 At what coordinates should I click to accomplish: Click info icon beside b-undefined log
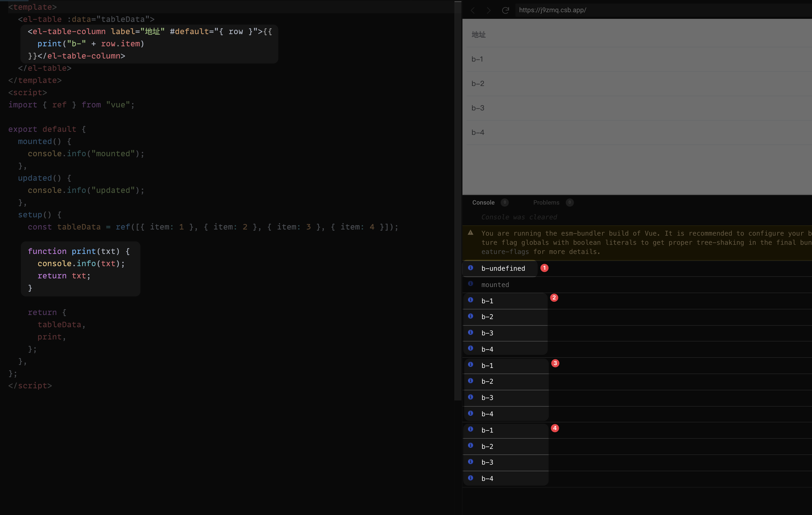pyautogui.click(x=471, y=268)
